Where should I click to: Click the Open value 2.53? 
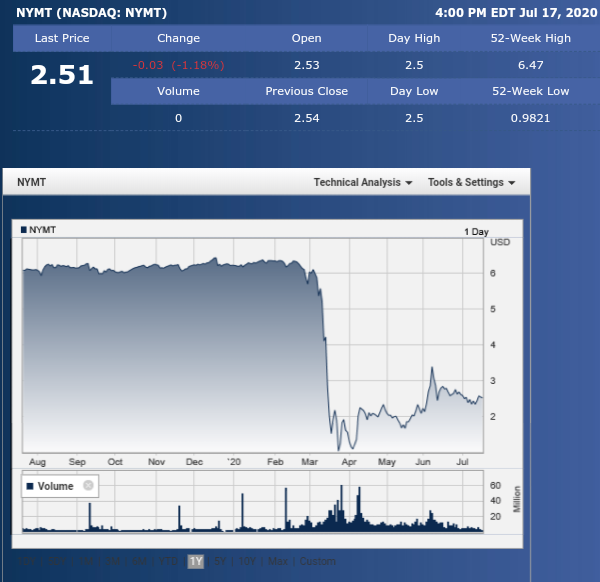(307, 65)
